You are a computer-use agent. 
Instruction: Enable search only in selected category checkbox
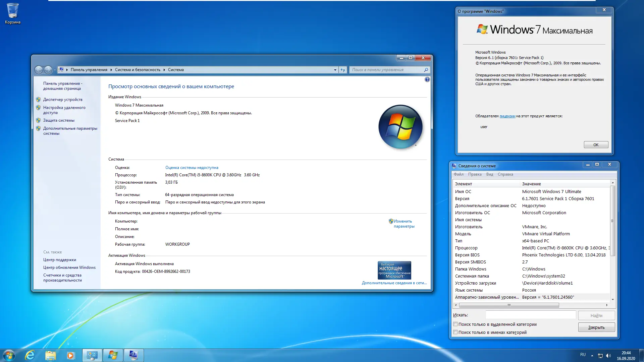click(455, 324)
